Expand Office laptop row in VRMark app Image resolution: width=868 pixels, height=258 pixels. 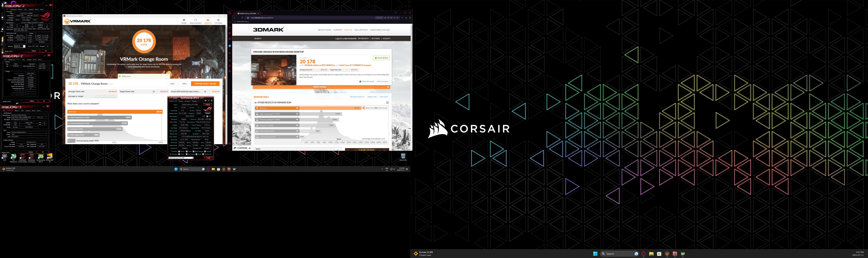click(84, 135)
